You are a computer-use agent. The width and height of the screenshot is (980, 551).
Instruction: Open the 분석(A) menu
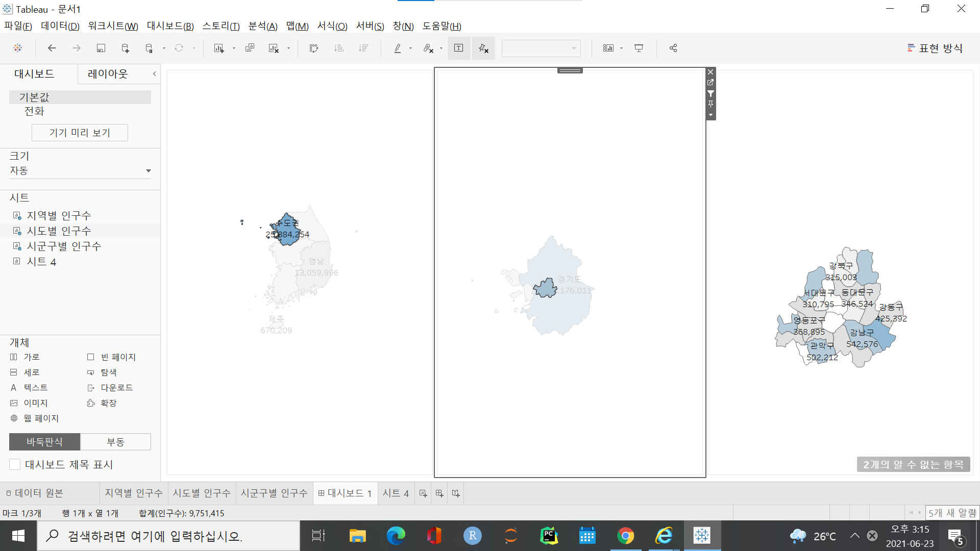[262, 26]
